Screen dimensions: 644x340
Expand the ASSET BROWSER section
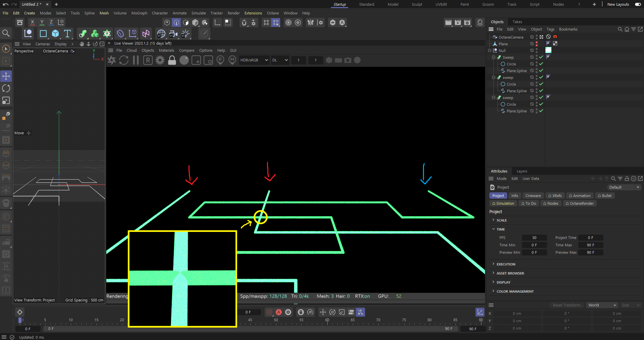tap(493, 273)
